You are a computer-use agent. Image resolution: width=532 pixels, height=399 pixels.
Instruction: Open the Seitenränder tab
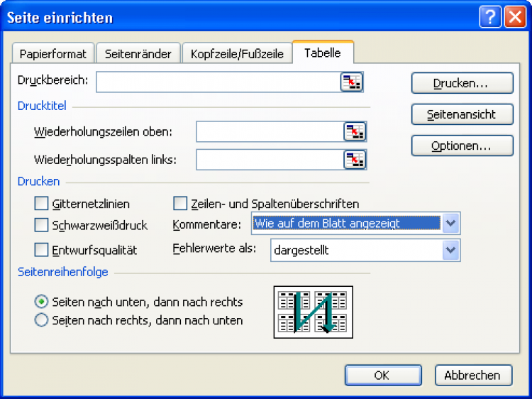click(138, 54)
